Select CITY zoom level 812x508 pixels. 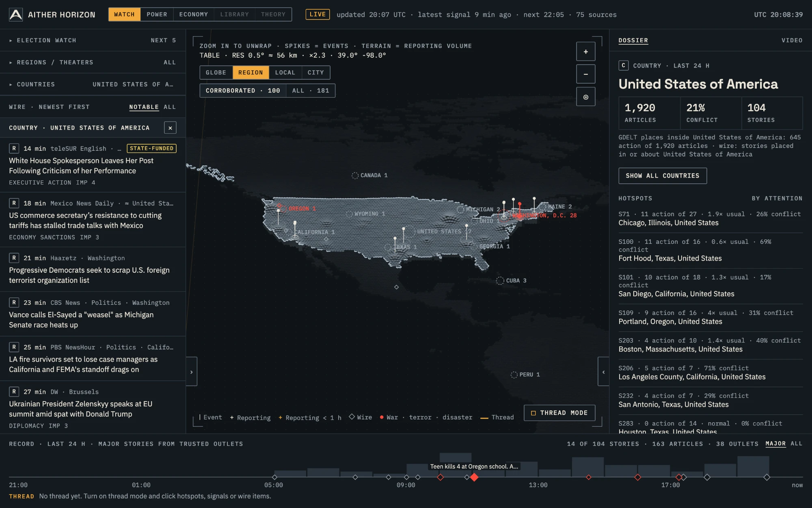(x=315, y=72)
